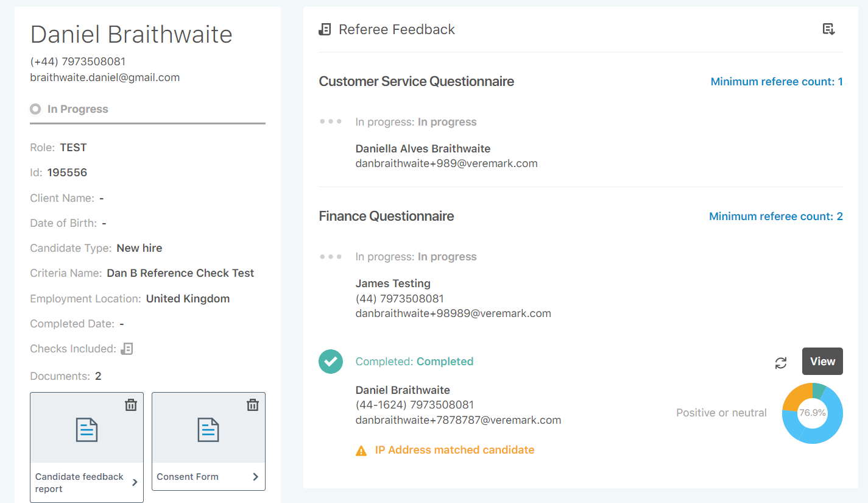Click the IP Address matched candidate warning
This screenshot has width=868, height=503.
(454, 450)
